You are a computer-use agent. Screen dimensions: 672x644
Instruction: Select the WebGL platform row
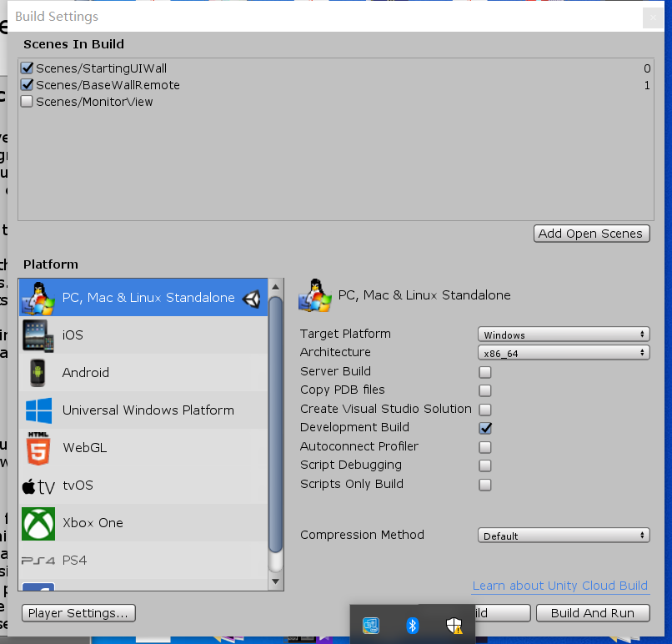(143, 448)
